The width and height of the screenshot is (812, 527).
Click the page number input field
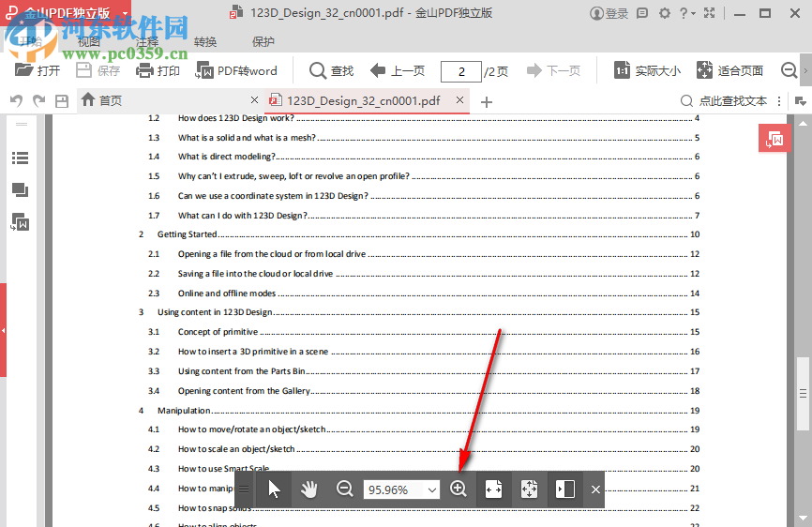(x=459, y=71)
